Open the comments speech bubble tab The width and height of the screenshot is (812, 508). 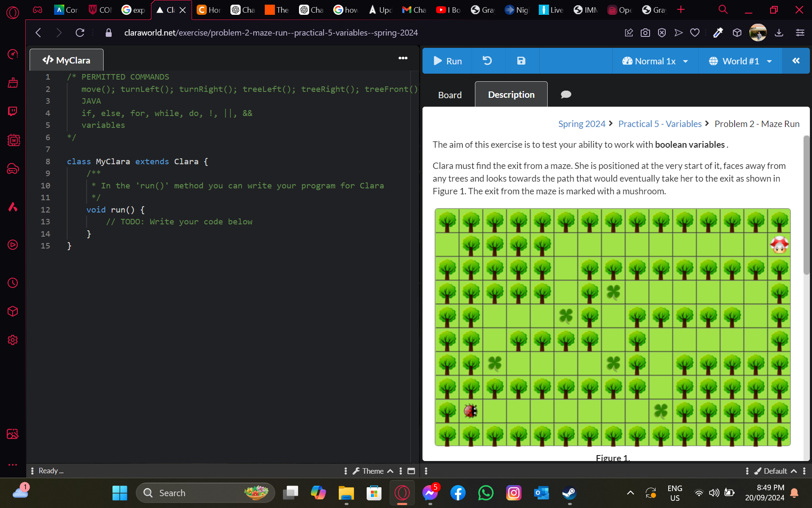[x=566, y=94]
